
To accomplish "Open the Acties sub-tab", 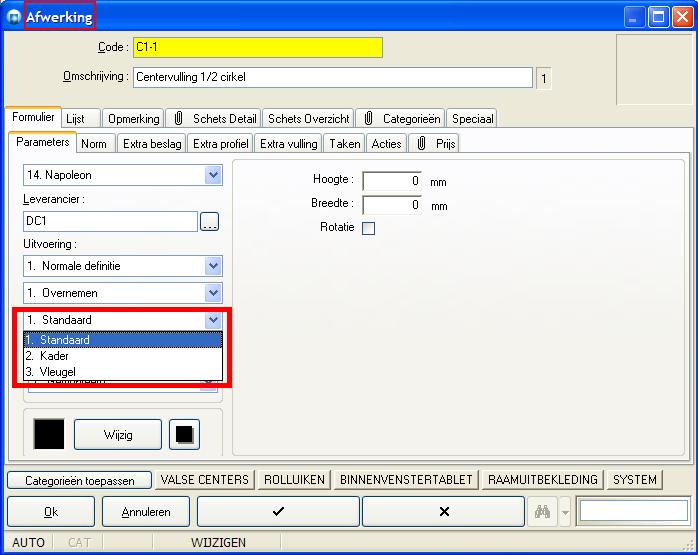I will click(x=386, y=144).
